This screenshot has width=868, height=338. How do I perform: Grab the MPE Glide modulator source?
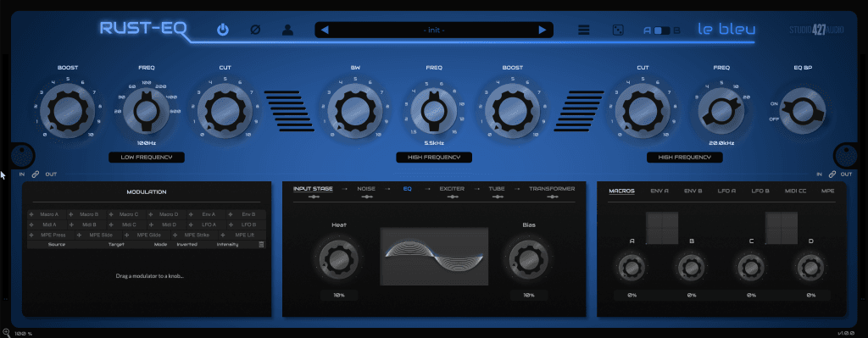pyautogui.click(x=147, y=235)
